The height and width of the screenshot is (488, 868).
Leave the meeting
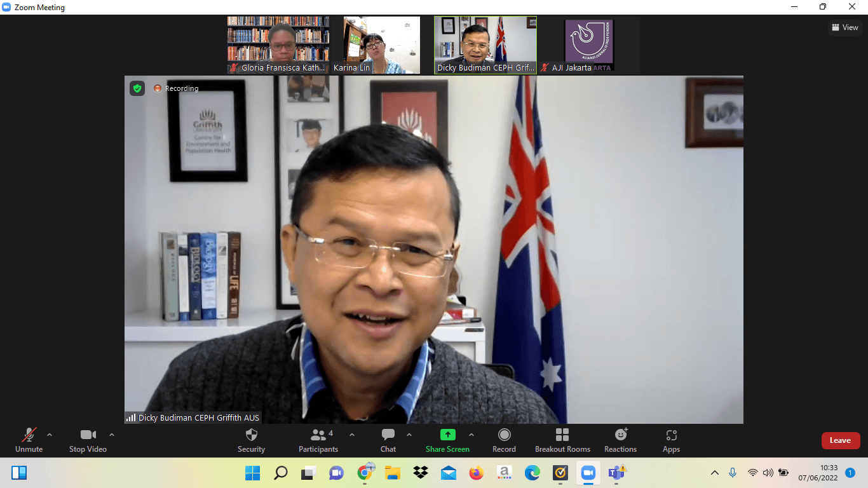[x=840, y=440]
